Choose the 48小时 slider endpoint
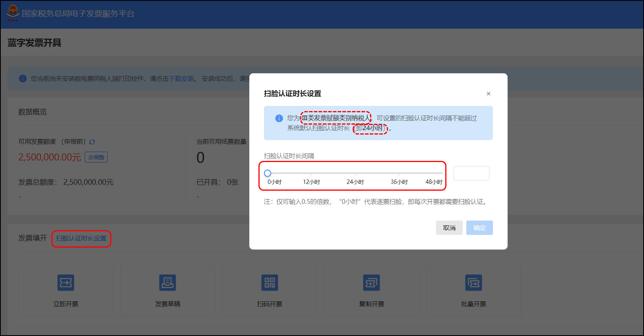Screen dimensions: 644x336 (442, 173)
